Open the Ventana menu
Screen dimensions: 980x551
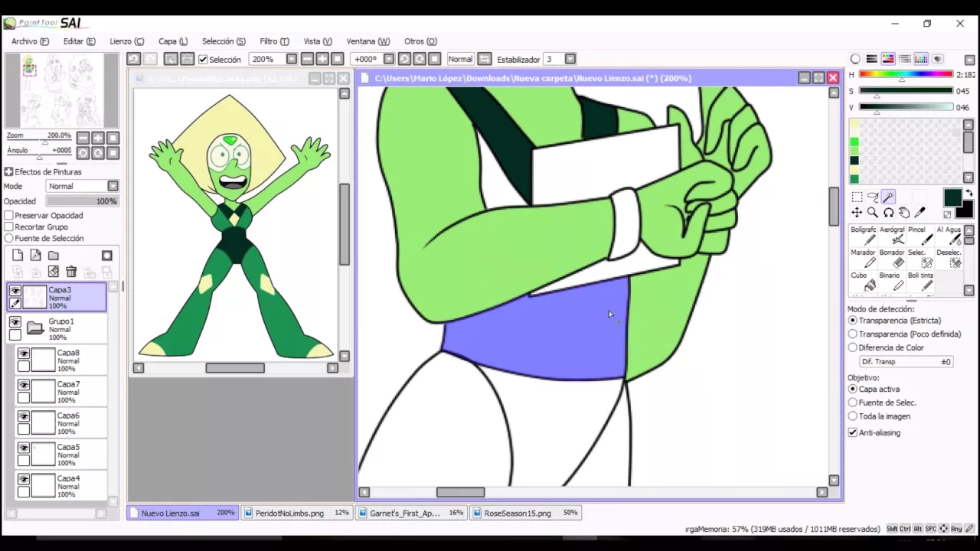pos(367,41)
